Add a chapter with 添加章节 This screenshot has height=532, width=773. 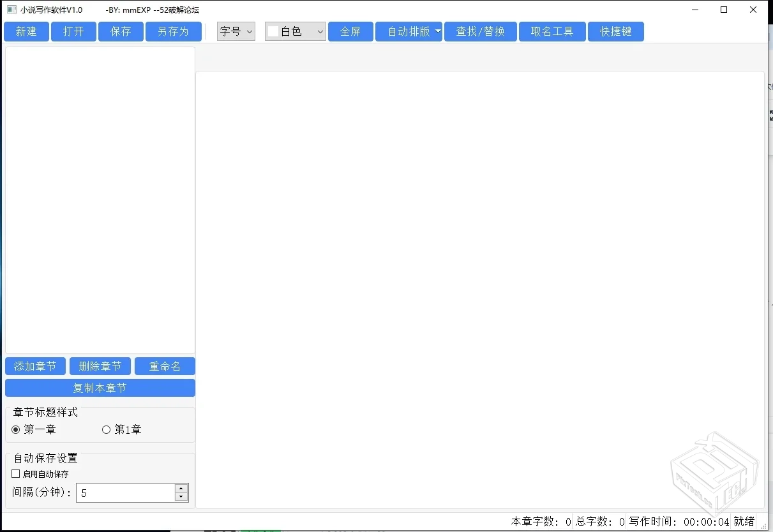point(35,366)
